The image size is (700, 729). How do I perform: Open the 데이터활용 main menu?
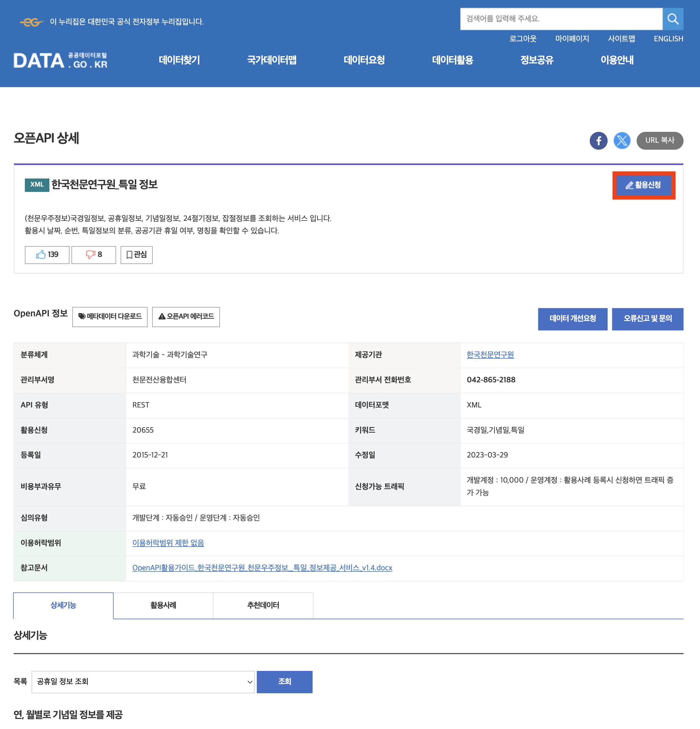pos(452,60)
